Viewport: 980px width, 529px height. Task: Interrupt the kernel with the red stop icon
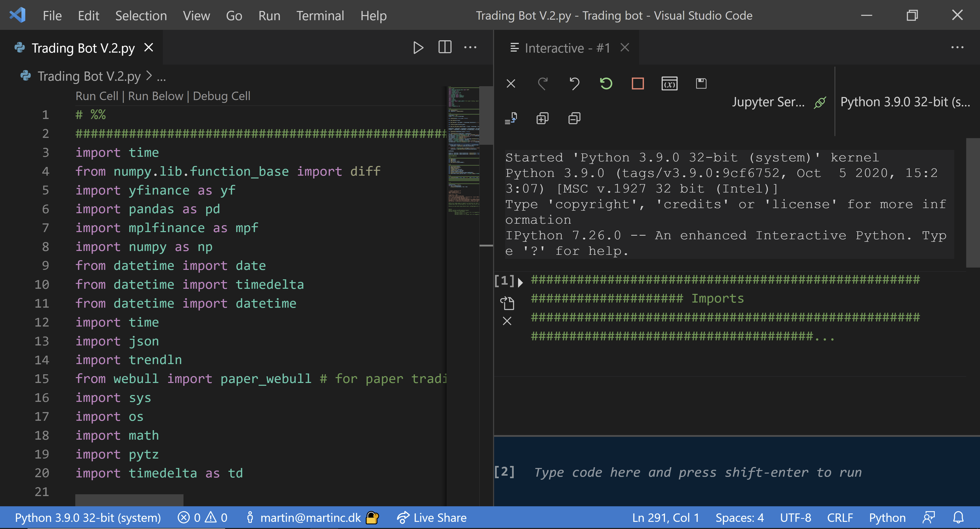(638, 83)
